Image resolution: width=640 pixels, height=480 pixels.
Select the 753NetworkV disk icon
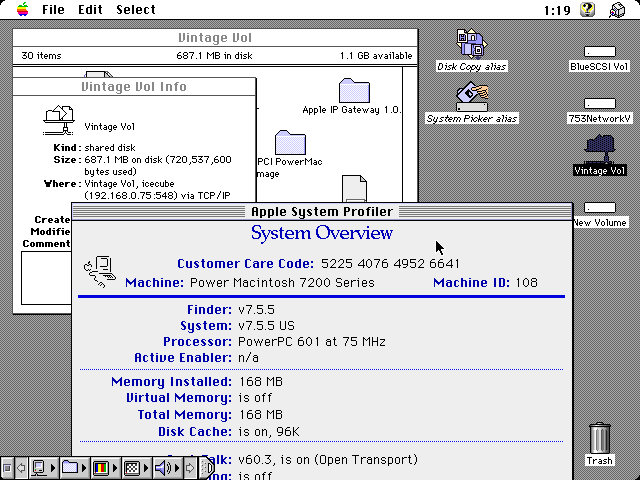[x=599, y=103]
